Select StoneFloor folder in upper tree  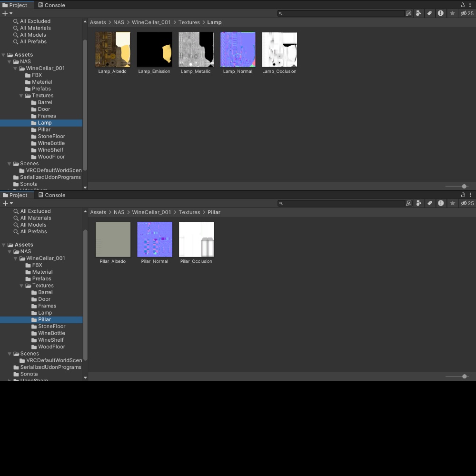[48, 137]
